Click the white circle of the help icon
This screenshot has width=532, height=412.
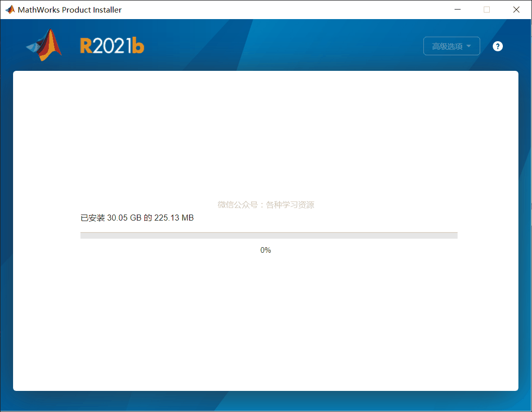[x=497, y=46]
